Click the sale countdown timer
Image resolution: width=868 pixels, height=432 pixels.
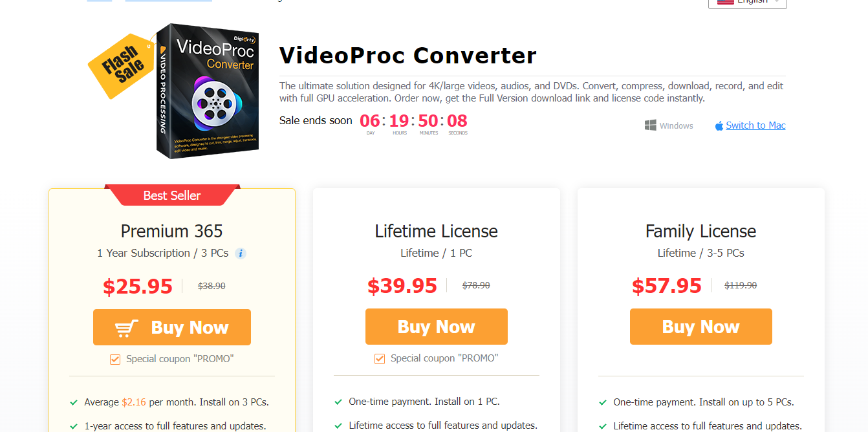pyautogui.click(x=413, y=123)
